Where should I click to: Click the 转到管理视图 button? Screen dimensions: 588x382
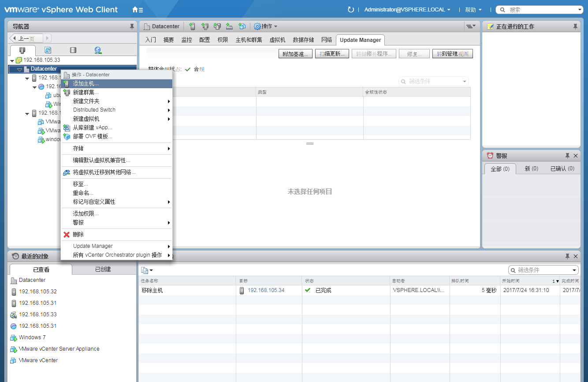[453, 54]
